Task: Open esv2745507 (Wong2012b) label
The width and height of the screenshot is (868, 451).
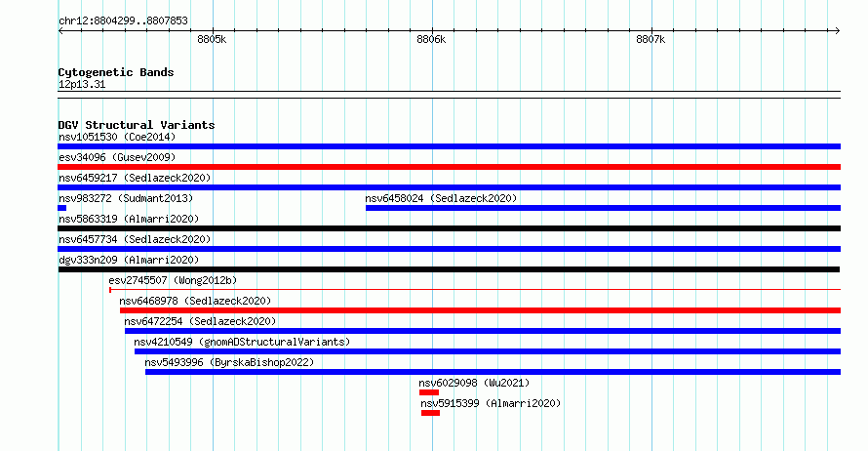Action: [173, 280]
